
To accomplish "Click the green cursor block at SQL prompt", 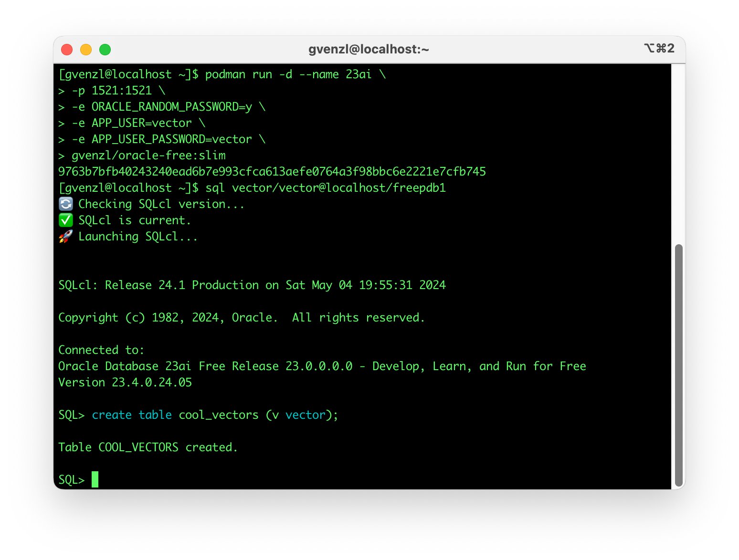I will (x=95, y=479).
